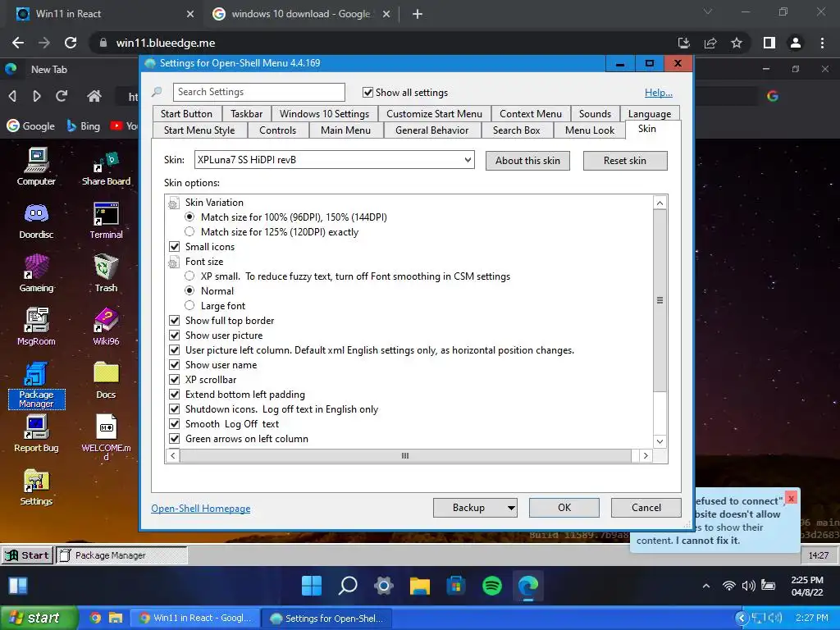Open Microsoft Store in Win11 taskbar
Image resolution: width=840 pixels, height=630 pixels.
456,586
